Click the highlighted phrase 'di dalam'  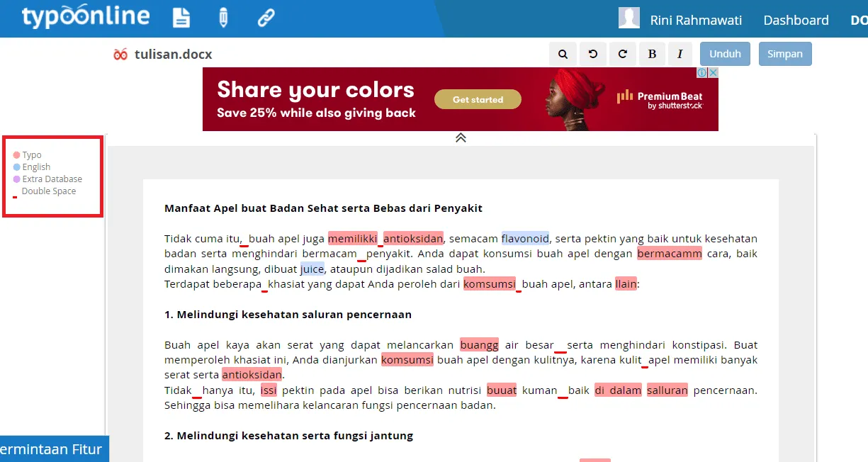[618, 390]
